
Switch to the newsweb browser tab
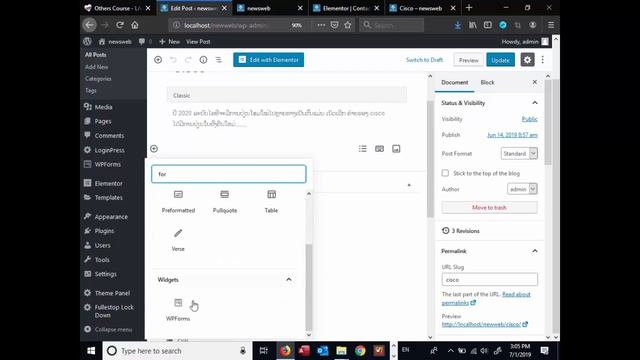pos(270,8)
